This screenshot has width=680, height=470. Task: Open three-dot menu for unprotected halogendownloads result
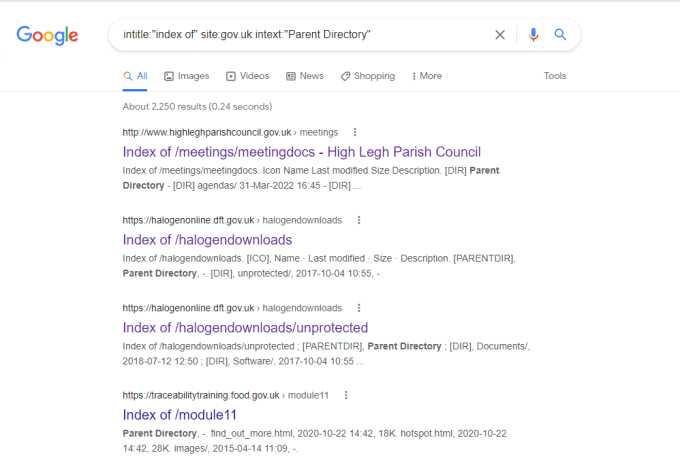point(359,308)
